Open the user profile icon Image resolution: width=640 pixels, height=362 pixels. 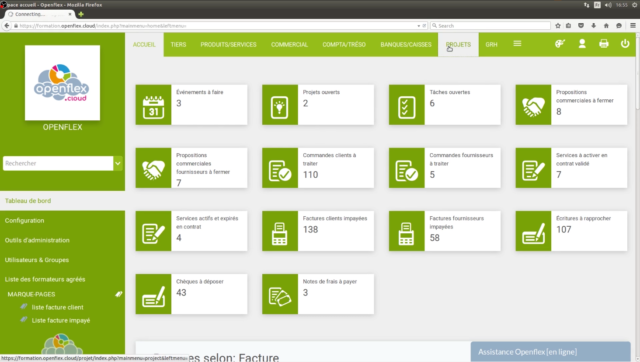(582, 44)
